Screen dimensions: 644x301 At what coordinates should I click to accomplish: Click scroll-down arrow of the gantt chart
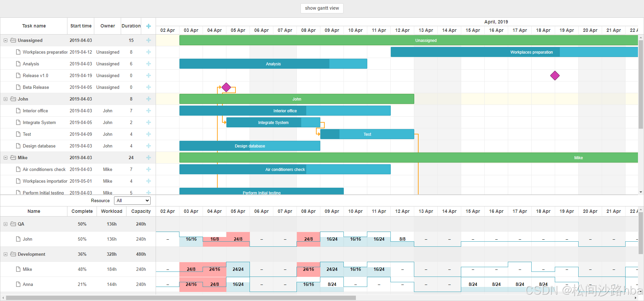641,192
